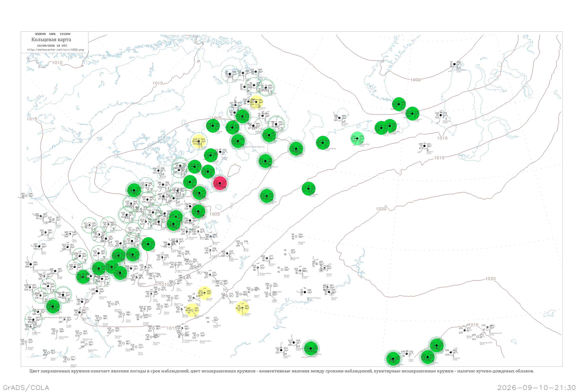Click the 2026-09-10-21:30 timestamp
Image resolution: width=588 pixels, height=392 pixels.
click(536, 388)
